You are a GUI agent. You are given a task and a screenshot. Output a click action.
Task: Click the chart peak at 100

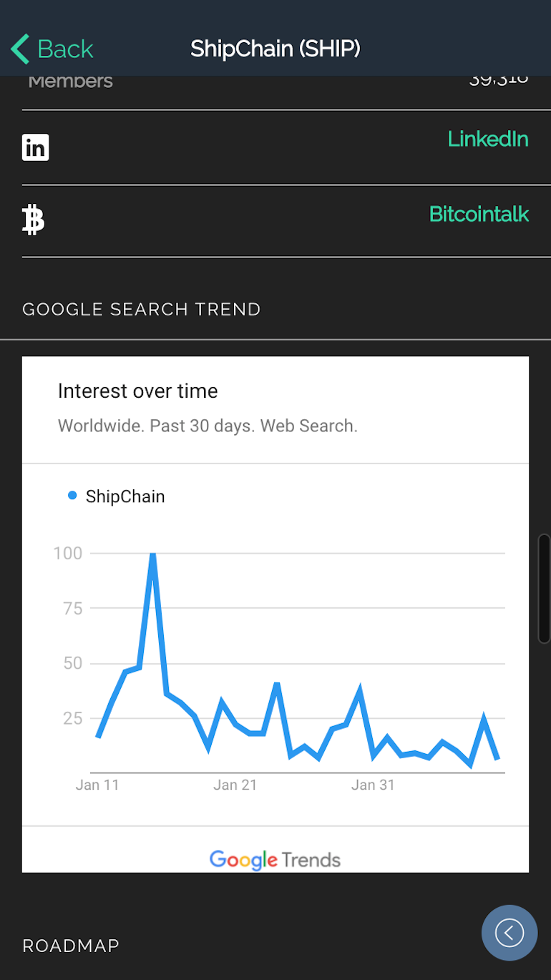tap(152, 554)
